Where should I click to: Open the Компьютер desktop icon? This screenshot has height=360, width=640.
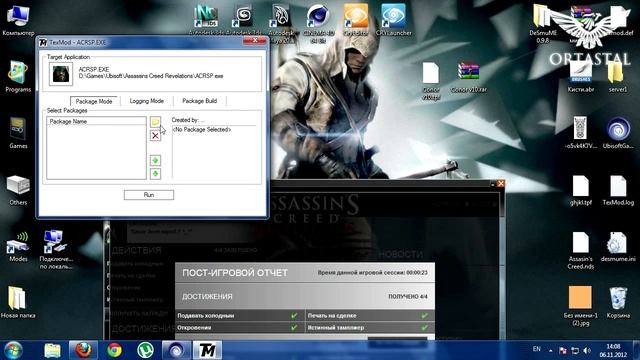click(18, 20)
